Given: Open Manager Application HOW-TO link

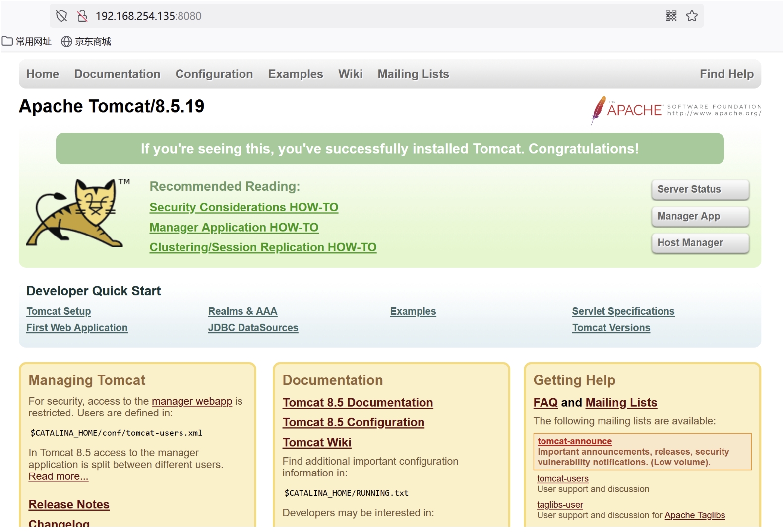Looking at the screenshot, I should [x=234, y=227].
